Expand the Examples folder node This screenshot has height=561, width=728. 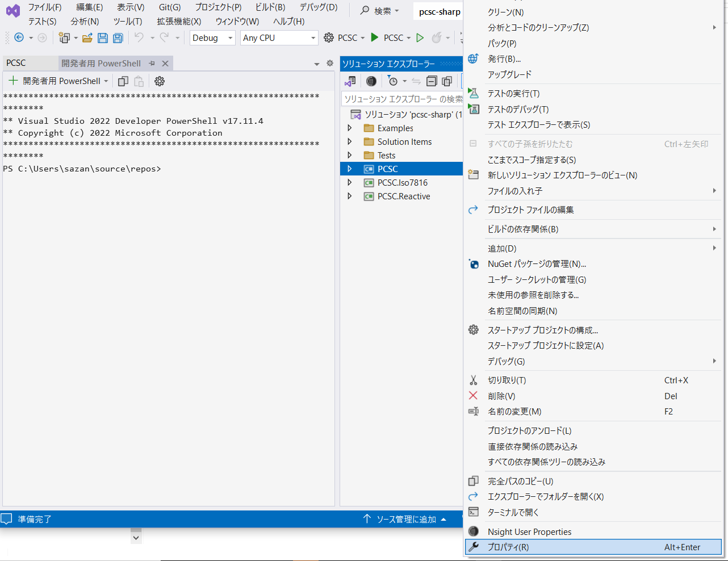pyautogui.click(x=349, y=128)
